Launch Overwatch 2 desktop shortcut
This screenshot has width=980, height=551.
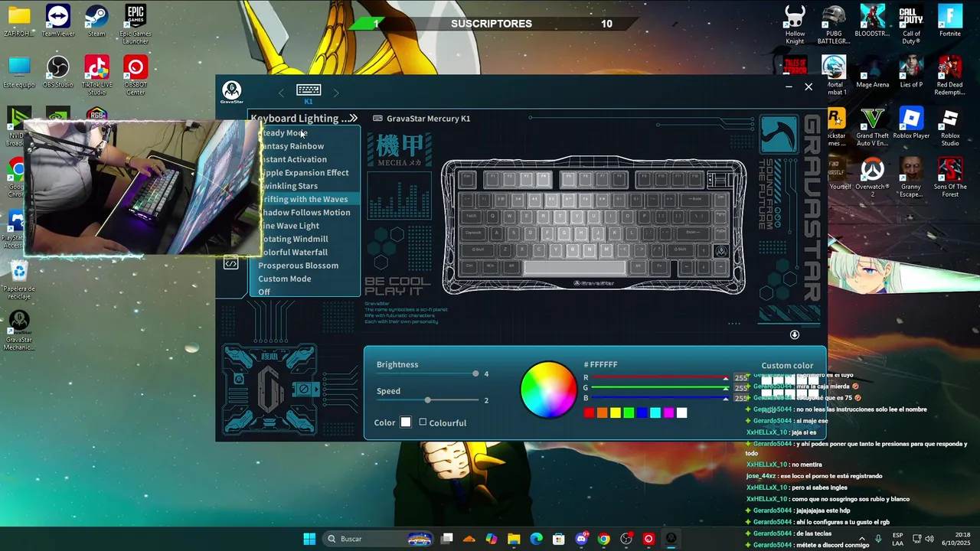(872, 178)
